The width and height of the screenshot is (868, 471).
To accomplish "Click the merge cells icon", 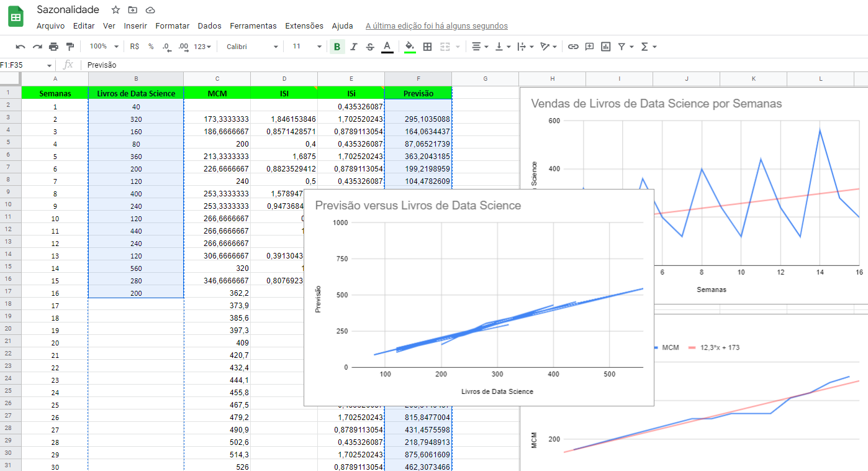I will pos(445,47).
